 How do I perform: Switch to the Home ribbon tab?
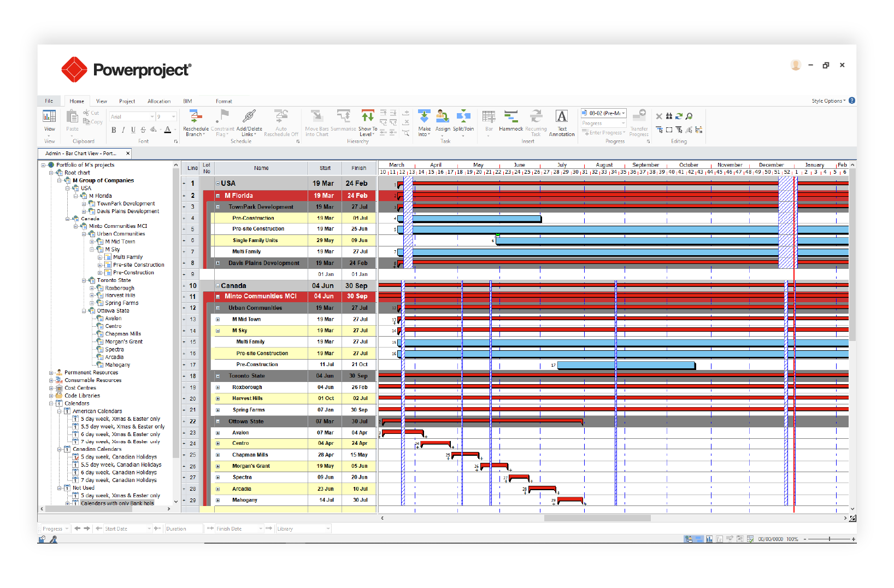77,101
